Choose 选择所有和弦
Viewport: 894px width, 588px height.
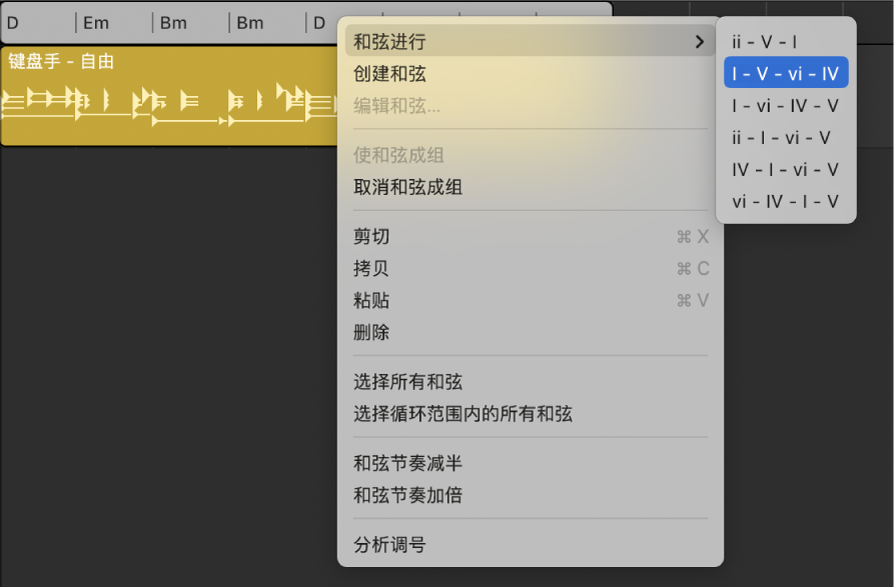(408, 382)
